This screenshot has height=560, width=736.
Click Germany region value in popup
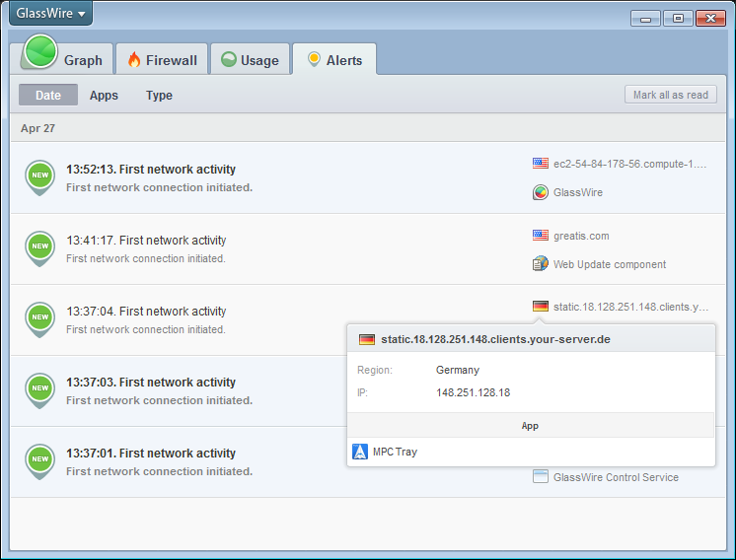tap(458, 370)
